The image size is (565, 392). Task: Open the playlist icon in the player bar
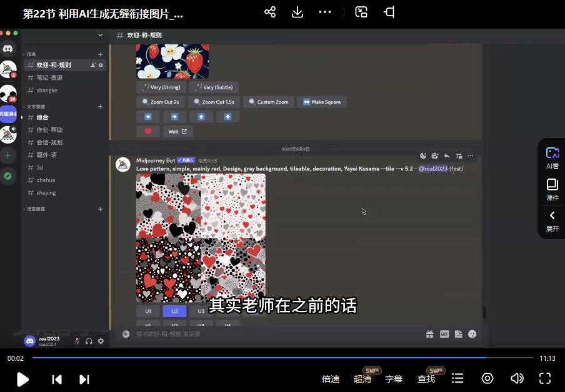click(457, 378)
